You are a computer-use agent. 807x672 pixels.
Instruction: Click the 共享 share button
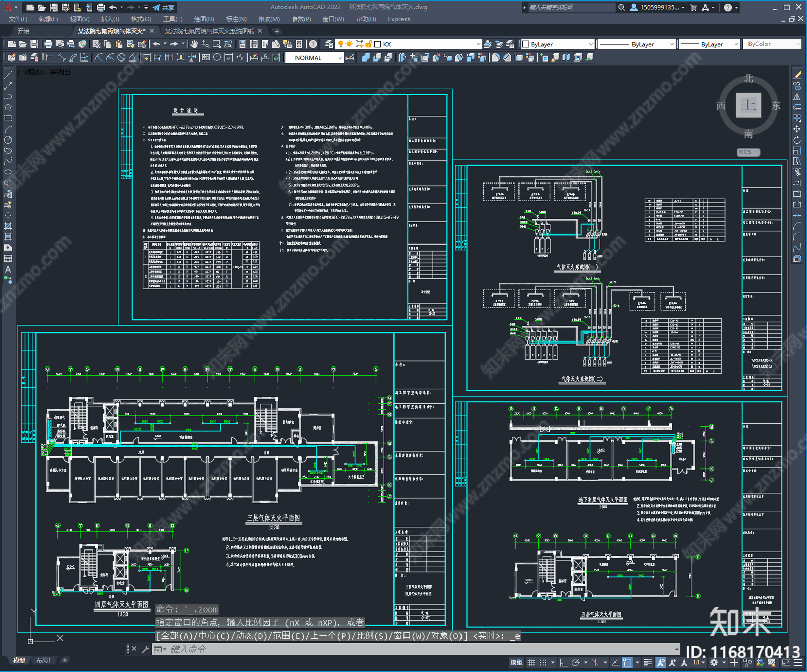tap(163, 7)
